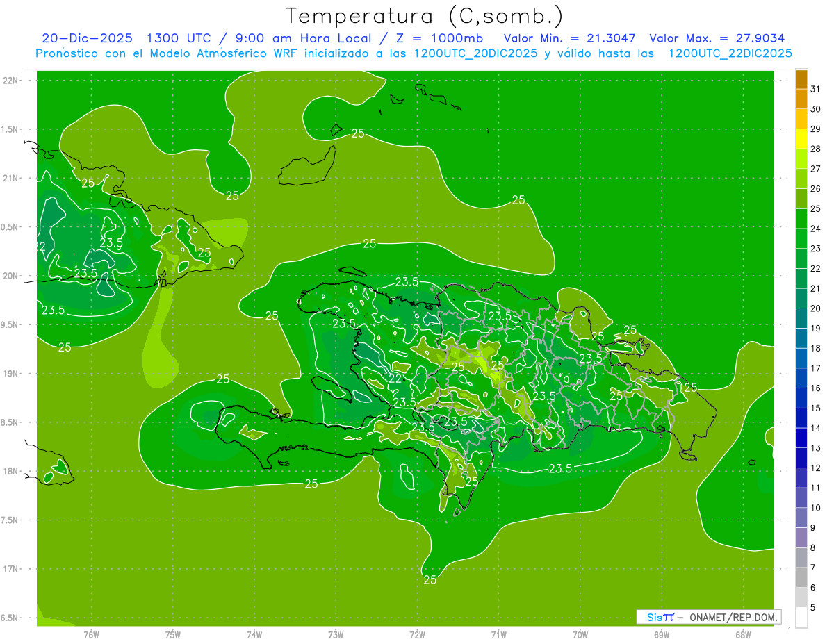This screenshot has width=834, height=644.
Task: Pick the teal swatch between 19 and 20
Action: (801, 319)
